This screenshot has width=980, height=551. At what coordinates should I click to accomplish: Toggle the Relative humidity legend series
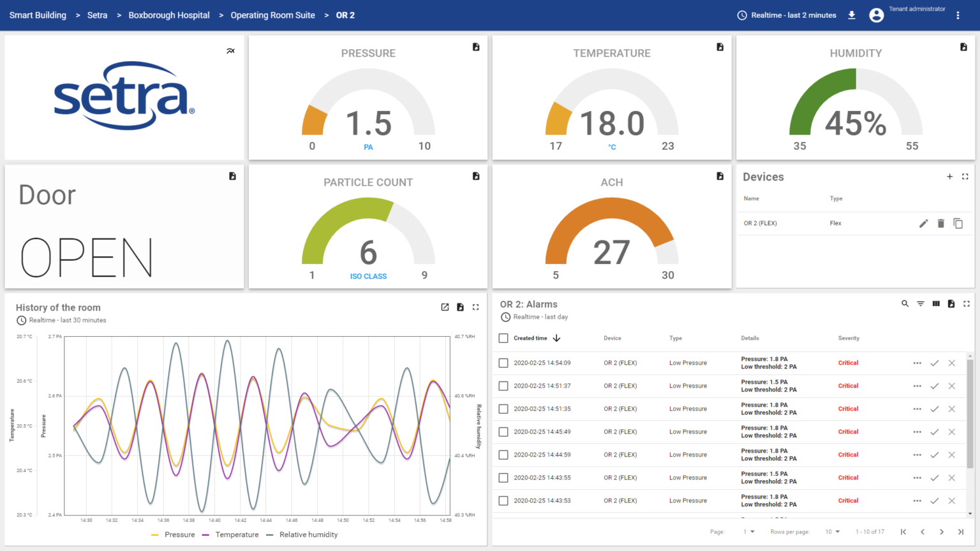click(302, 535)
